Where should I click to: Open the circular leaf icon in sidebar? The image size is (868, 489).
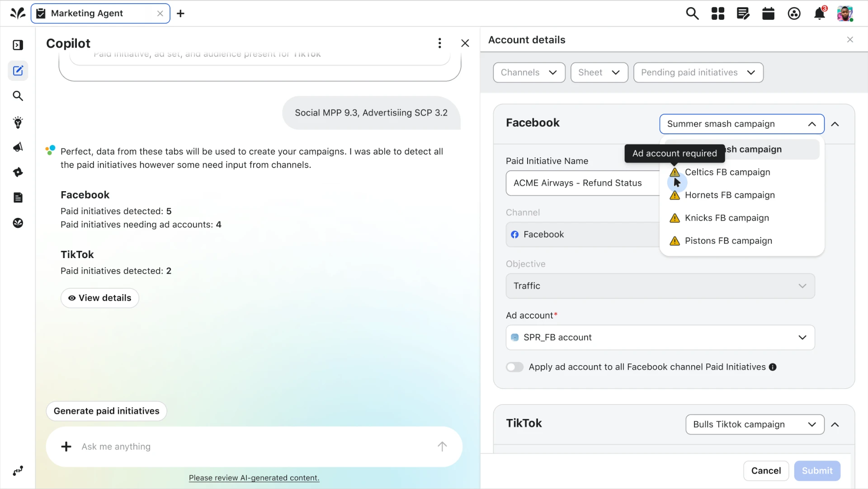18,223
